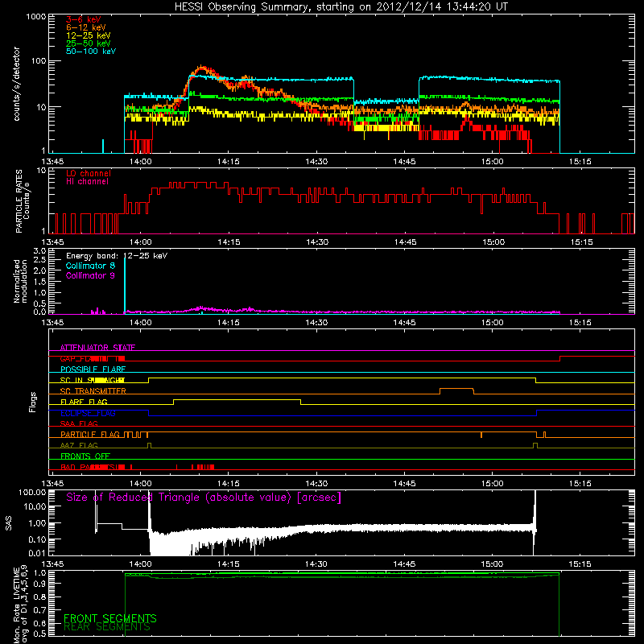Click the "0.7" tick on livetime axis
Viewport: 644px width, 644px height.
point(39,610)
